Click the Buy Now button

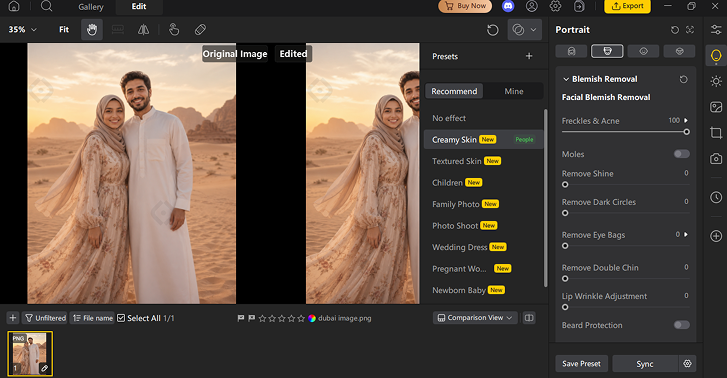pos(465,6)
